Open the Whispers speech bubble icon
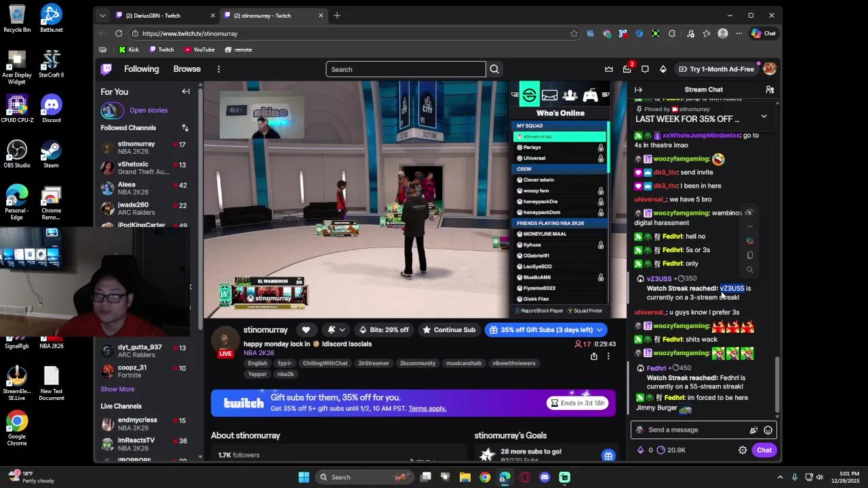 pos(645,69)
